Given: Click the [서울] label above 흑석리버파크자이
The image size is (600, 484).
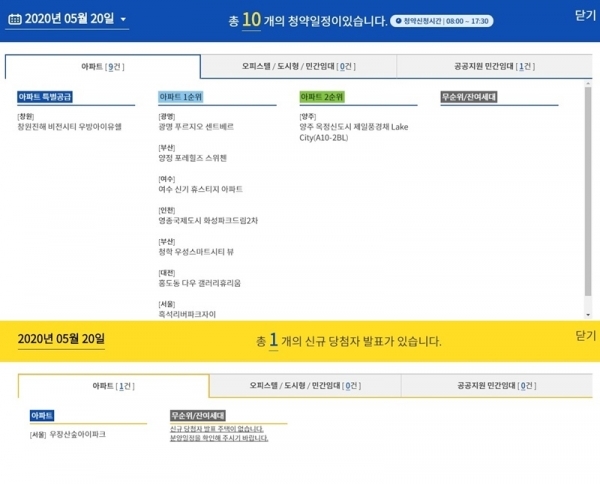Looking at the screenshot, I should [x=167, y=305].
